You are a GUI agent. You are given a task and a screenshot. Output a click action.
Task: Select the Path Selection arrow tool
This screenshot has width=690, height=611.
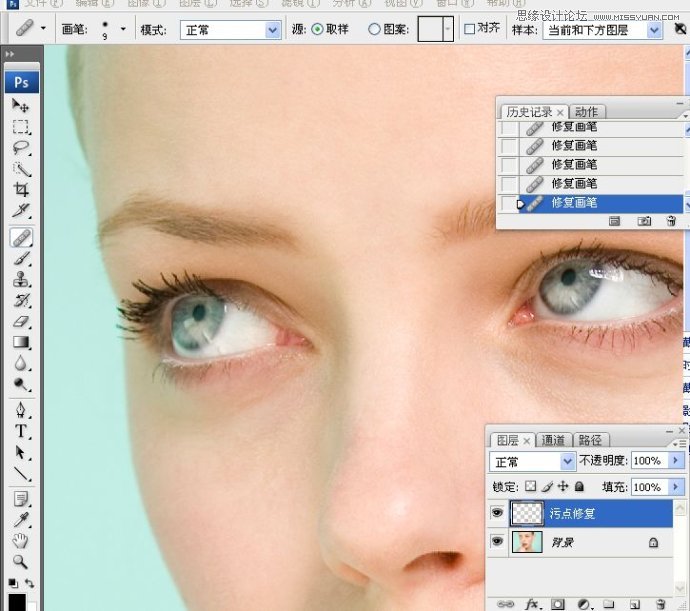pyautogui.click(x=20, y=452)
